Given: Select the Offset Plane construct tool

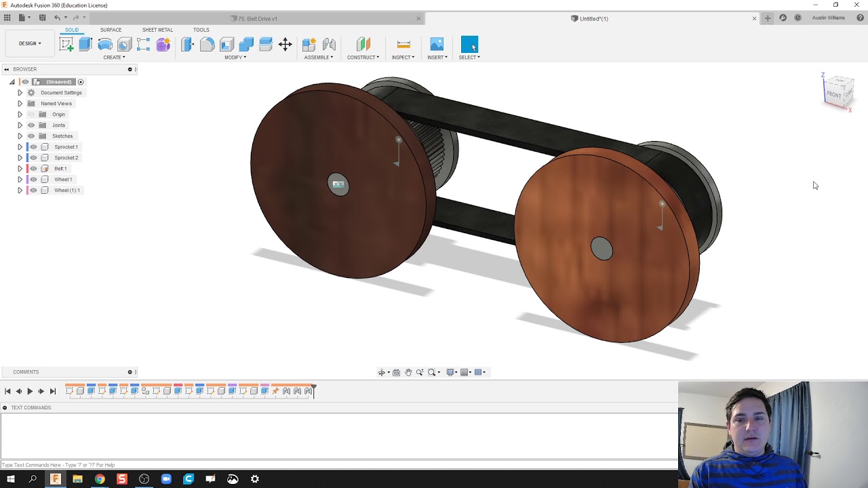Looking at the screenshot, I should tap(363, 45).
